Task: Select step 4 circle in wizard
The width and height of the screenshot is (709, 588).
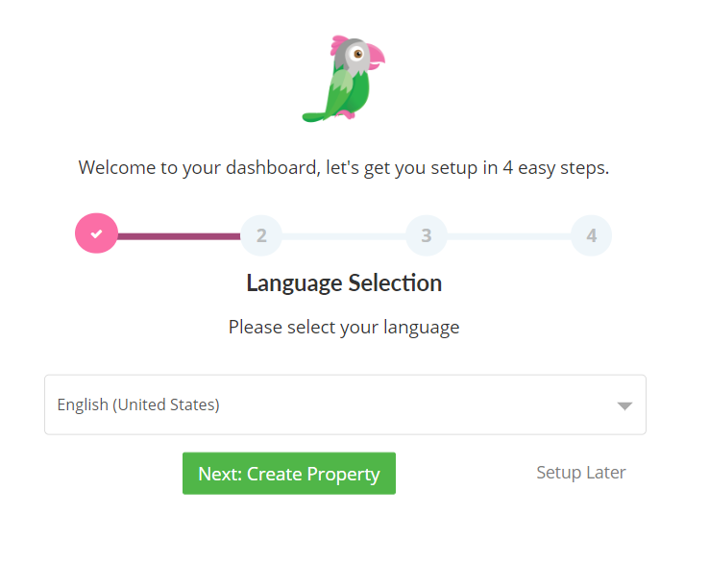Action: point(592,235)
